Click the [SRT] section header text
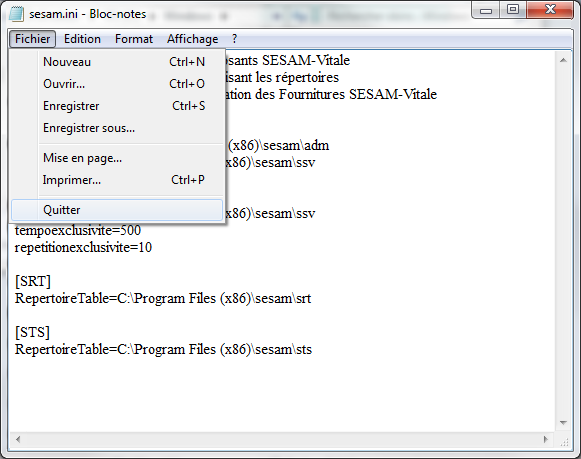Viewport: 581px width, 459px height. (x=33, y=282)
